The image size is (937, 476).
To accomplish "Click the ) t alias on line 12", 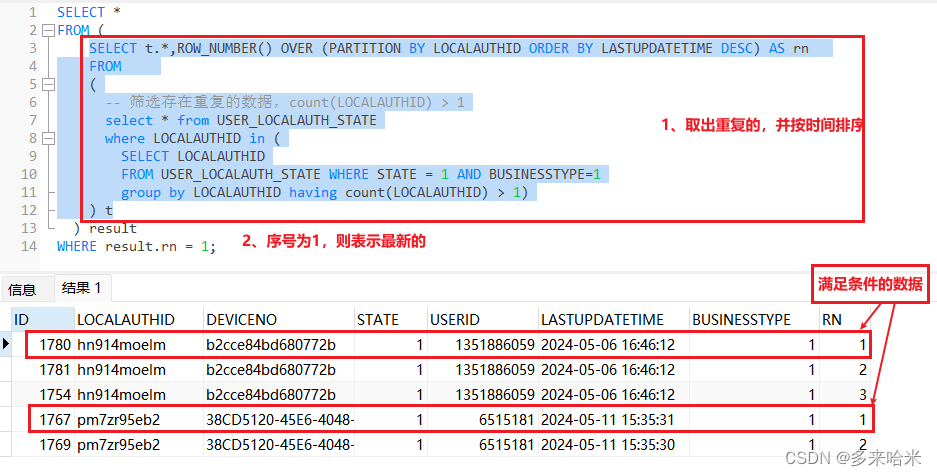I will (x=101, y=210).
